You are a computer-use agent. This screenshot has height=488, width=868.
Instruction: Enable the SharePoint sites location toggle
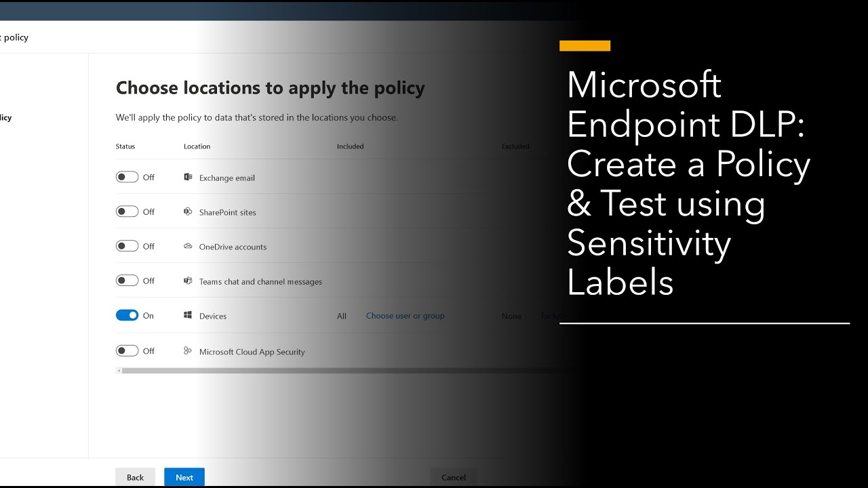click(127, 211)
